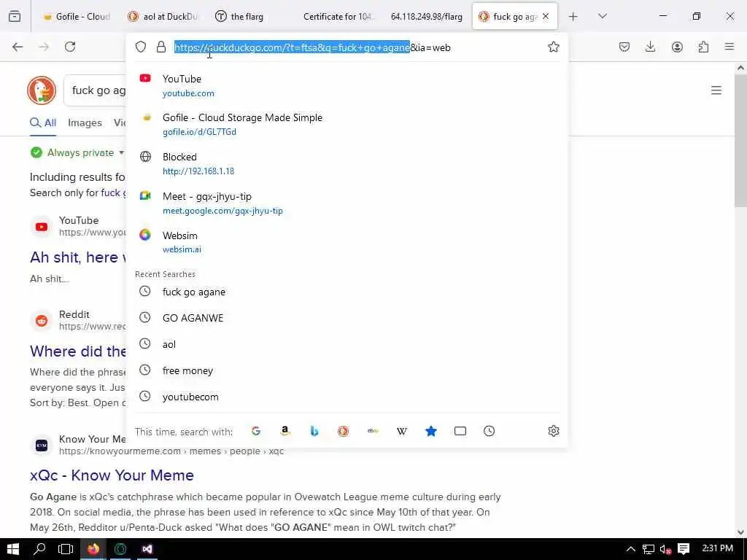This screenshot has height=560, width=747.
Task: Open the Pocket save icon
Action: pyautogui.click(x=624, y=47)
